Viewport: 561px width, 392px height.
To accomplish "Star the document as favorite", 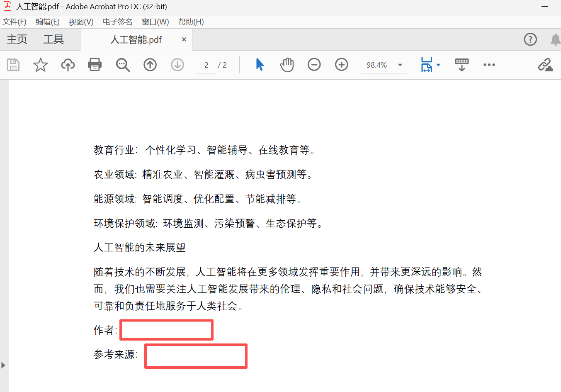I will (x=40, y=65).
